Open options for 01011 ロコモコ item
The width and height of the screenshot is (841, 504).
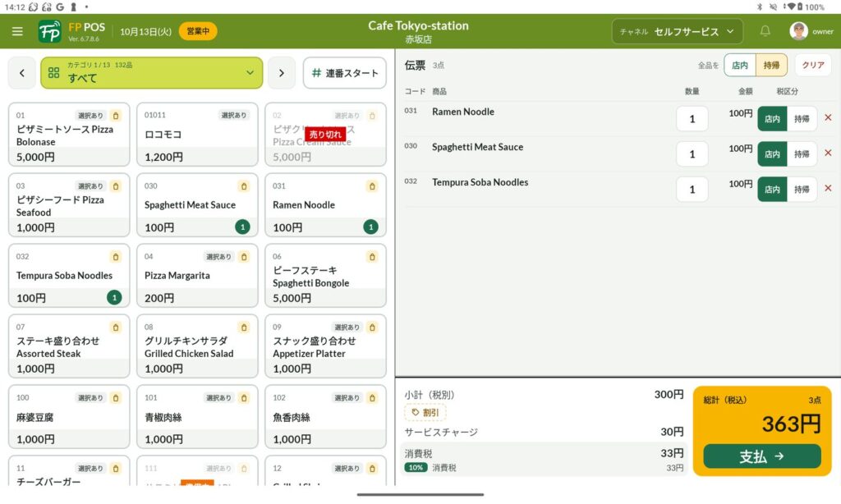tap(197, 135)
